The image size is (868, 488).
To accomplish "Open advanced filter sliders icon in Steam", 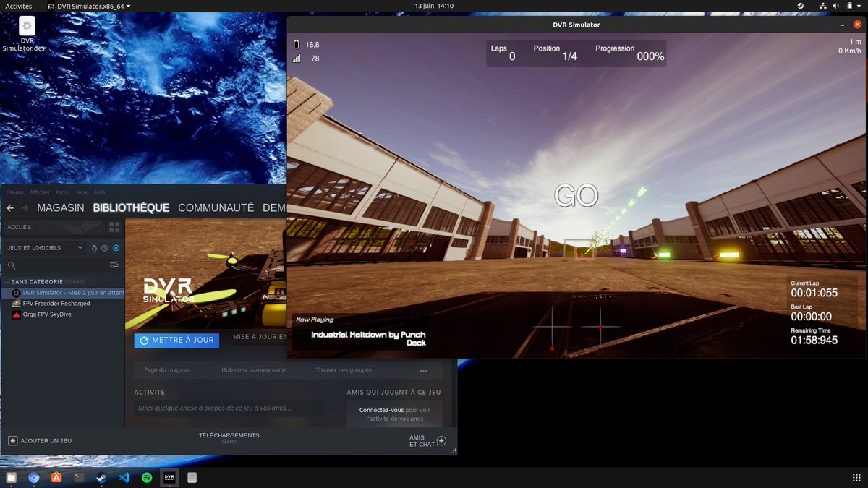I will pos(114,265).
